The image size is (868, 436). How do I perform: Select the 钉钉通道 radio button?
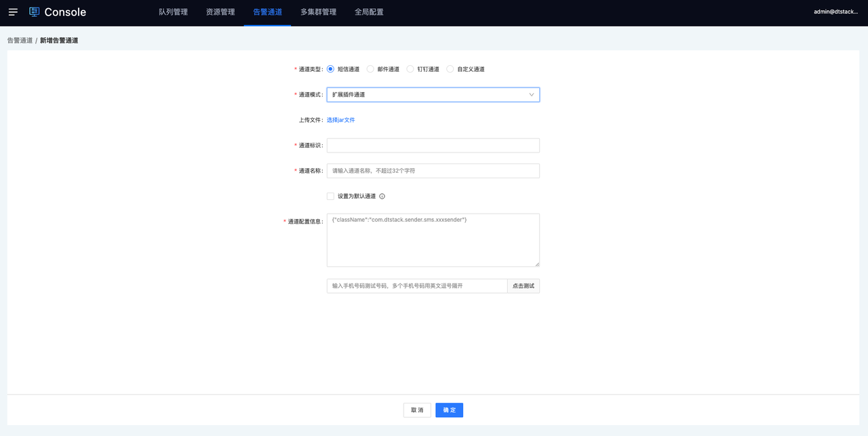tap(410, 69)
